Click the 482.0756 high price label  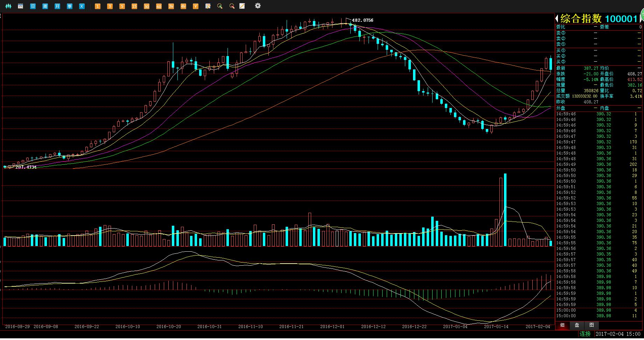tap(363, 20)
